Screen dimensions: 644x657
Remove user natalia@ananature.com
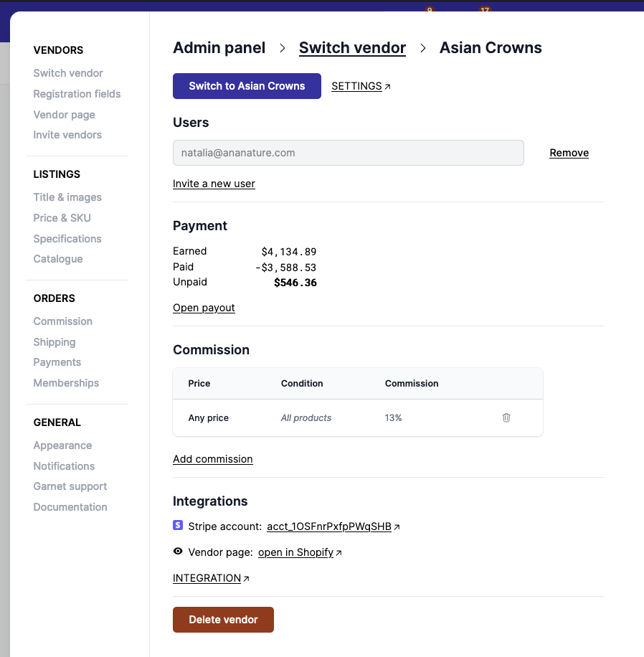569,153
